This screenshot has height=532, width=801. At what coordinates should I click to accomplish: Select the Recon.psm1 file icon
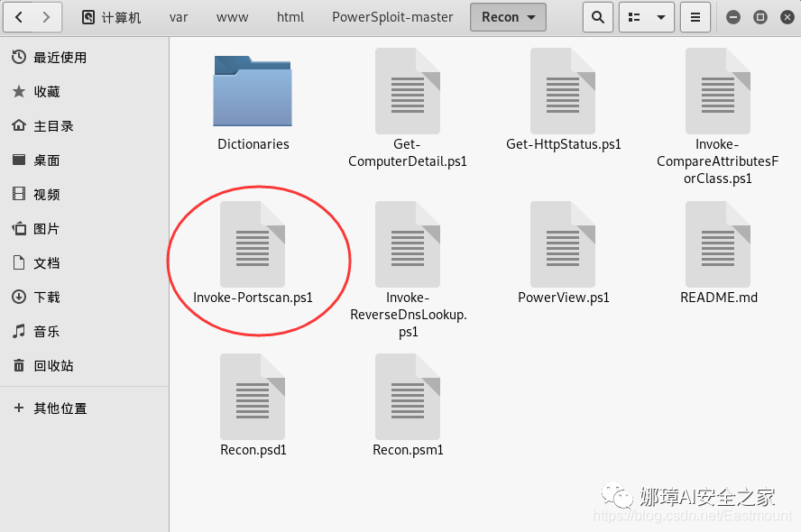click(408, 397)
